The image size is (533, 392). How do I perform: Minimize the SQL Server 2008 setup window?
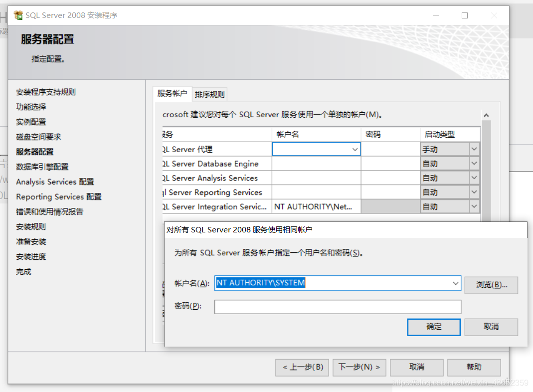(x=435, y=15)
